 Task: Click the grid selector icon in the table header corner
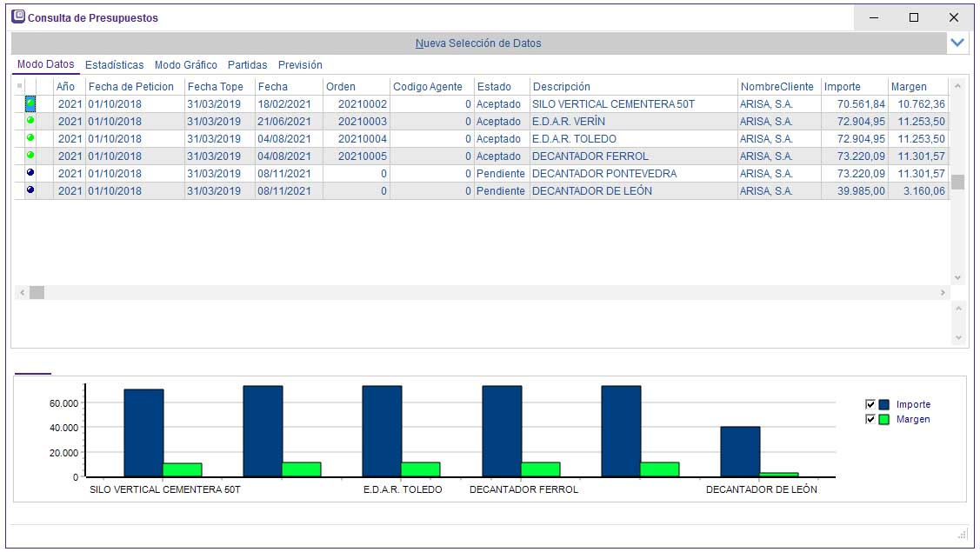(x=20, y=86)
